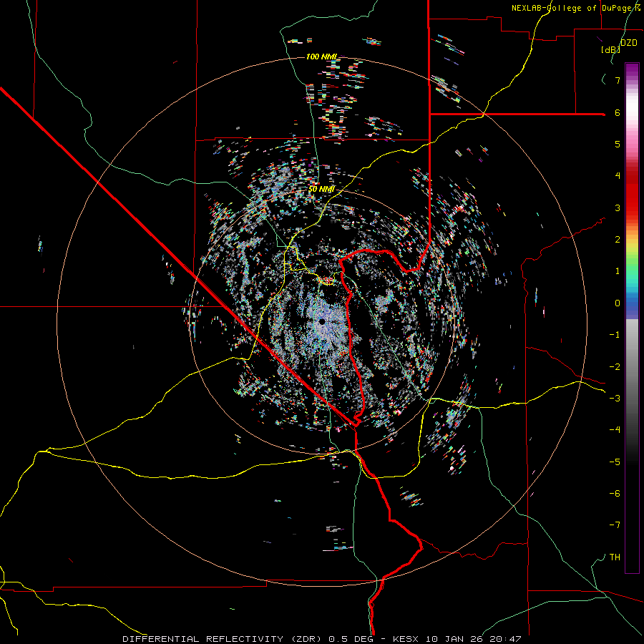Click the 50 NMI range ring label
The image size is (644, 644).
321,189
